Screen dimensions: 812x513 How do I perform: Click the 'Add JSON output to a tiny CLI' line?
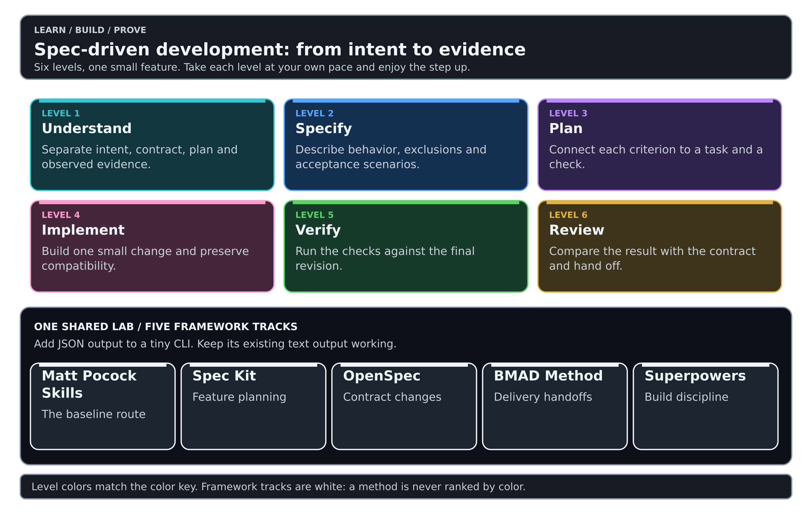click(x=215, y=344)
